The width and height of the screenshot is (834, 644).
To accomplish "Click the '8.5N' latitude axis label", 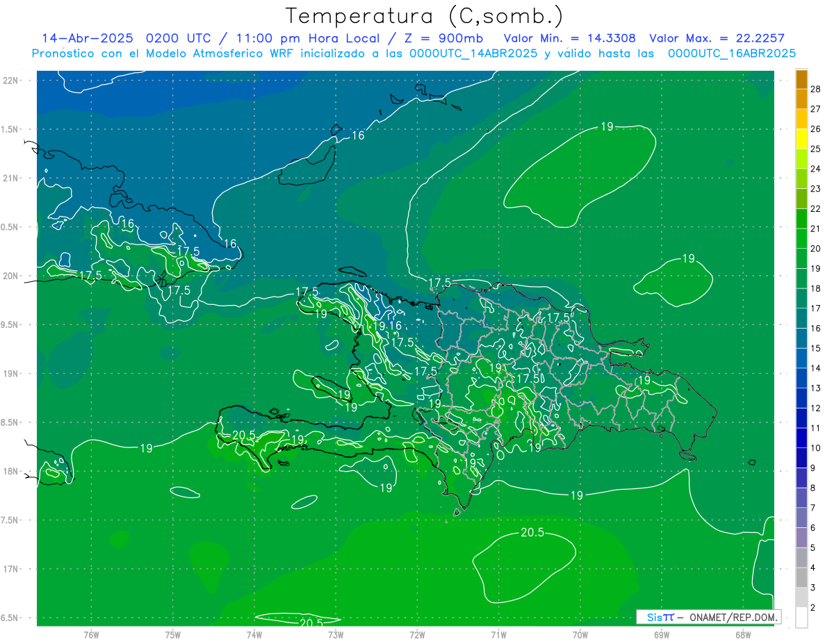I will coord(10,422).
